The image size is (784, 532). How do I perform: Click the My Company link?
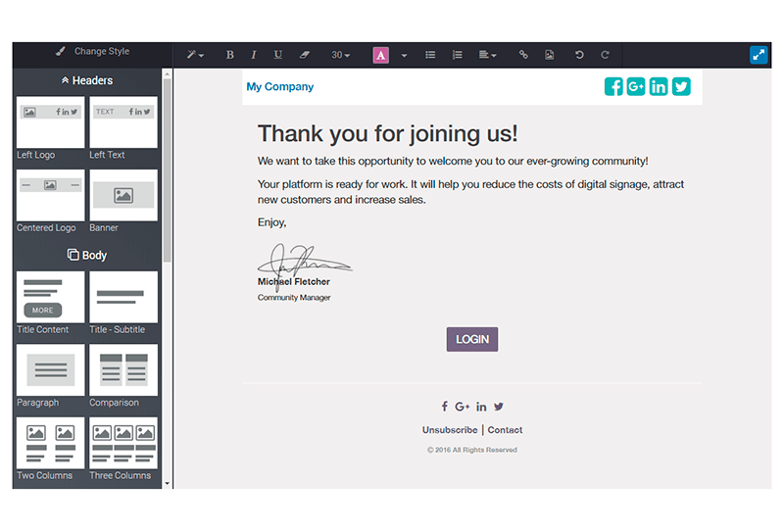[280, 86]
